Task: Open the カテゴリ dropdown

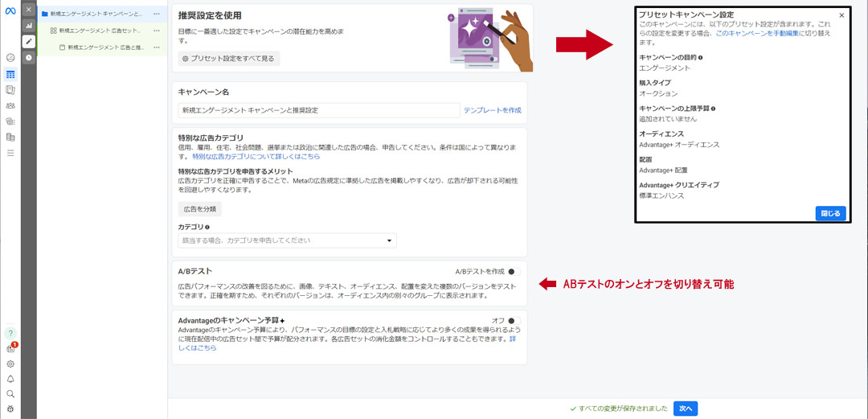Action: pos(287,240)
